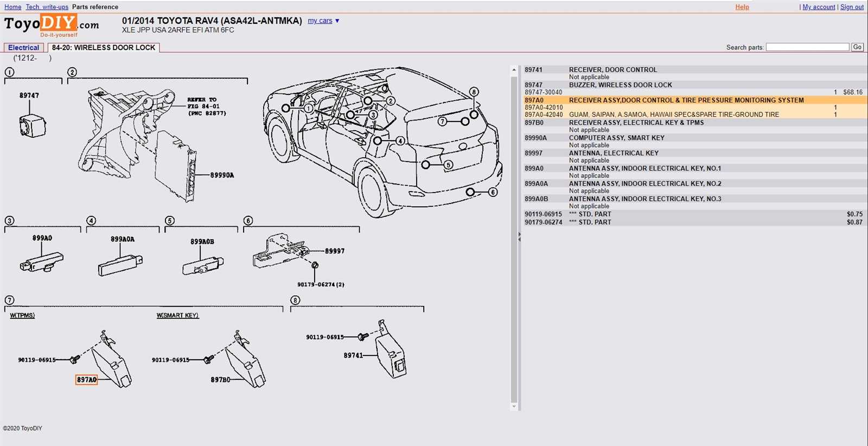Click the 90179-06274 nut label in diagram
This screenshot has height=446, width=868.
tap(321, 284)
